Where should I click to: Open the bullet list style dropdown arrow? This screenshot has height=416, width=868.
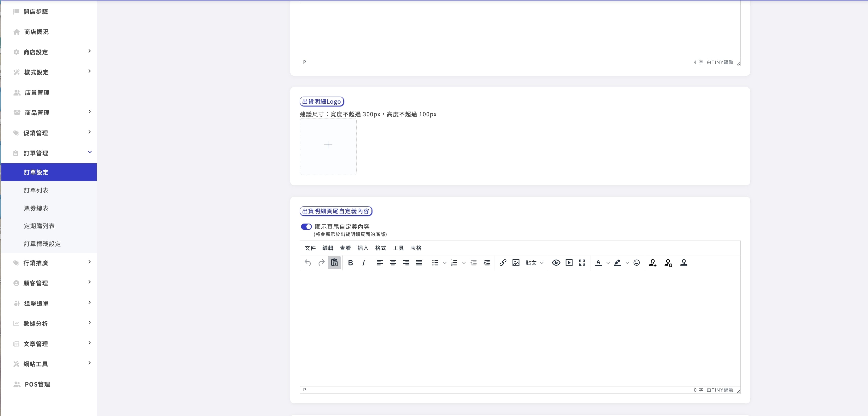pyautogui.click(x=445, y=263)
